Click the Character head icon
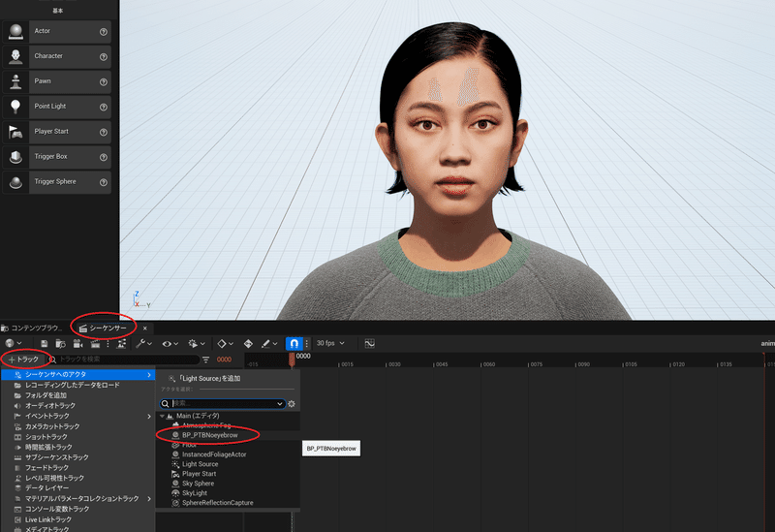The height and width of the screenshot is (532, 775). pos(15,56)
